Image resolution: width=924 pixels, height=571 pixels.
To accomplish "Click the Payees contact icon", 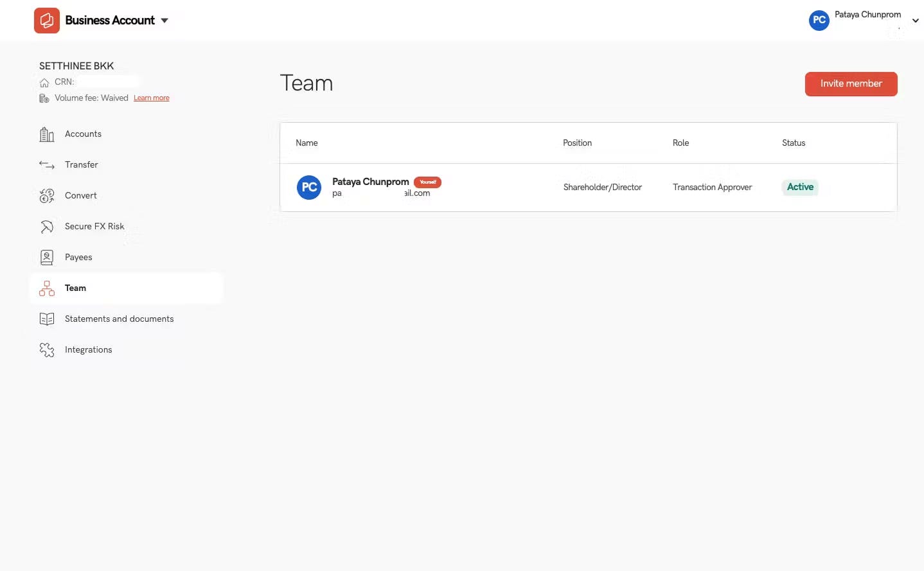I will coord(47,258).
